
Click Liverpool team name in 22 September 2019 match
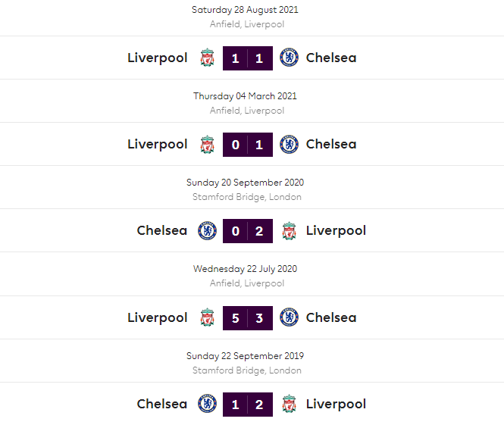(x=336, y=404)
